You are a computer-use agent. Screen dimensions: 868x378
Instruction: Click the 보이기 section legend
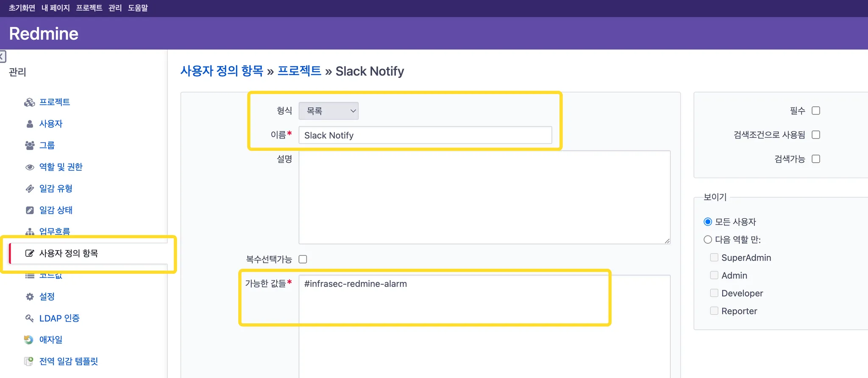(x=715, y=197)
